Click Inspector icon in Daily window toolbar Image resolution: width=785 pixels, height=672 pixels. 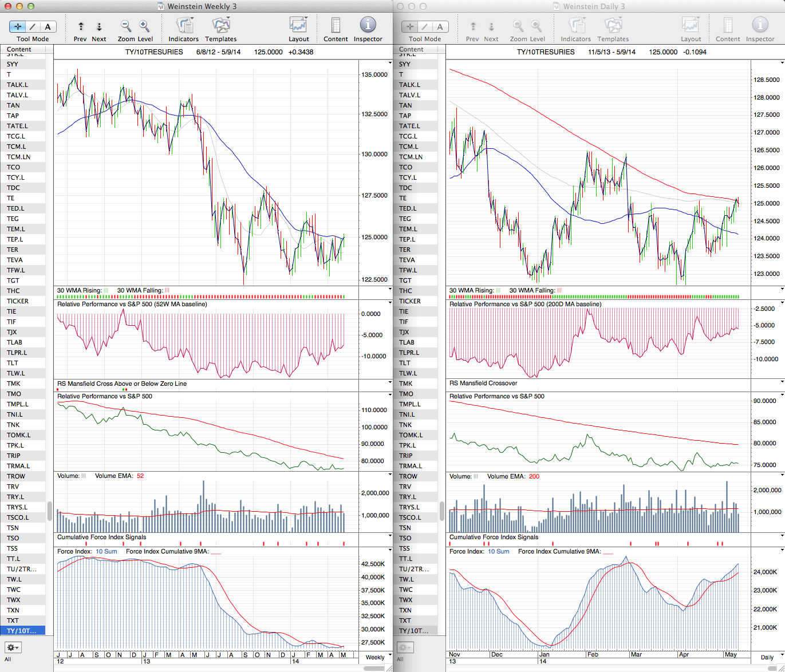pos(760,26)
